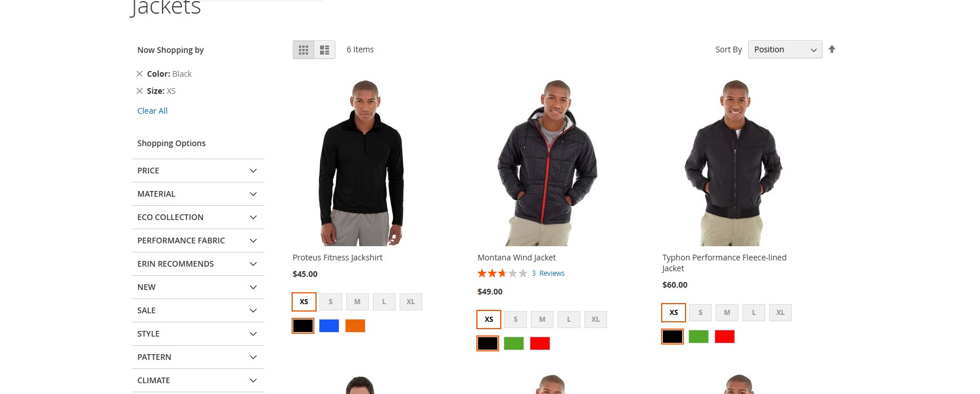
Task: Click the Montana Wind Jacket star rating
Action: pyautogui.click(x=503, y=273)
